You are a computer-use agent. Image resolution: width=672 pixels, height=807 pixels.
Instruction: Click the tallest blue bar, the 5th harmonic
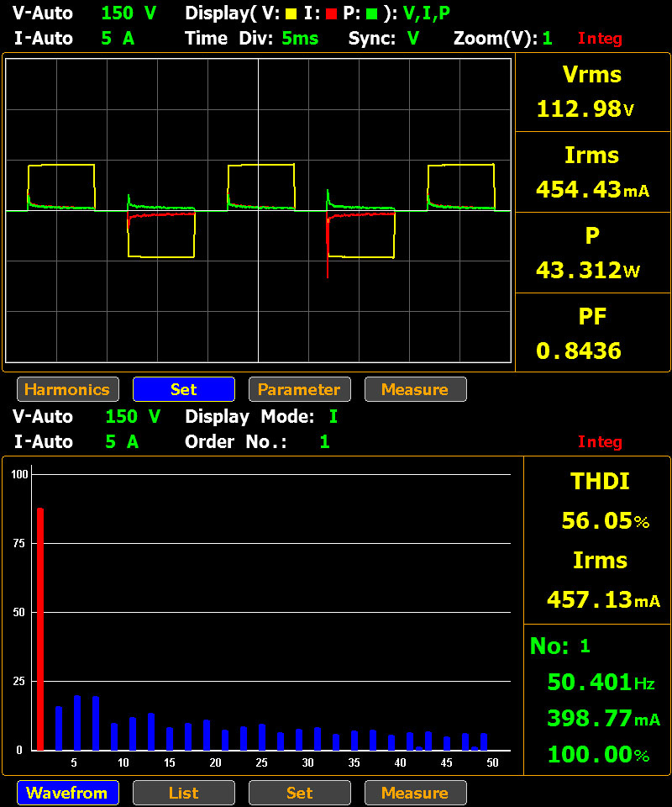77,723
